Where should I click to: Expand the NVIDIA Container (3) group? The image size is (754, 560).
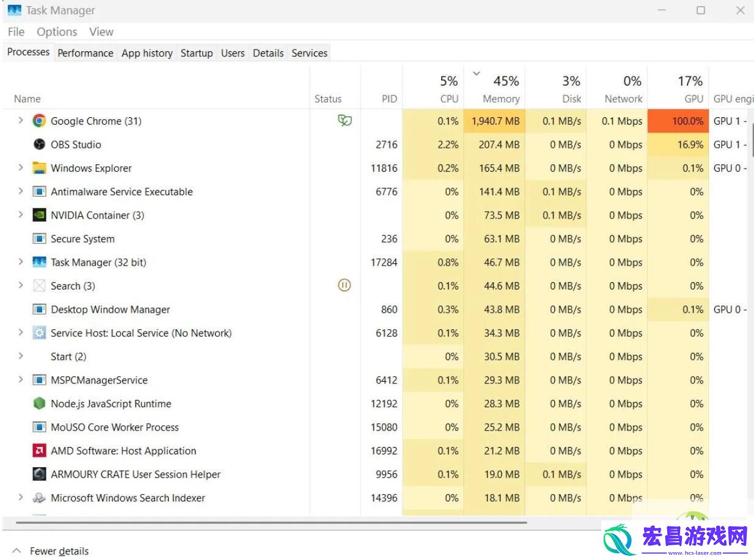(x=20, y=215)
